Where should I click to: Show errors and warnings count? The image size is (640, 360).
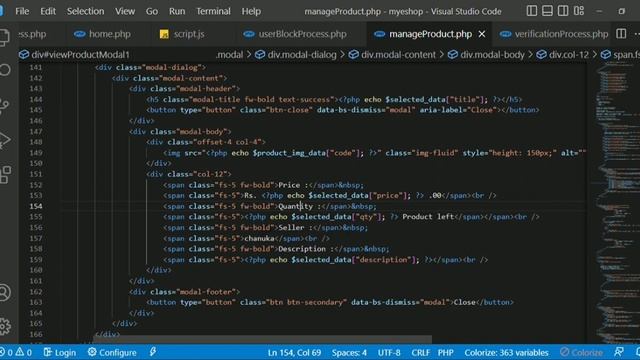point(16,352)
